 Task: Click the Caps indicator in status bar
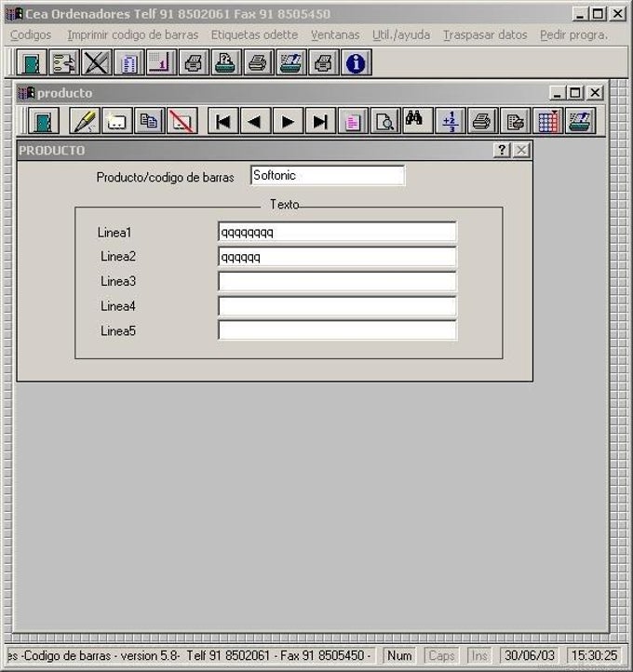(442, 655)
